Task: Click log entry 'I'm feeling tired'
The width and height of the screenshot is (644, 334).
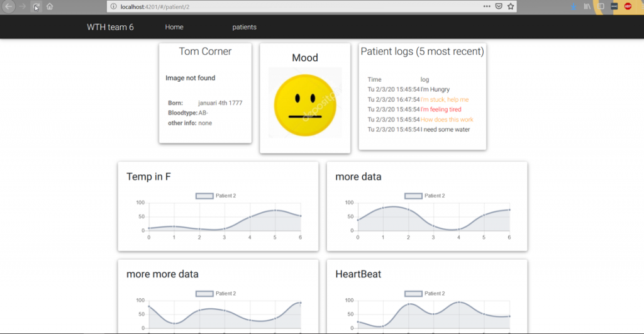Action: click(441, 109)
